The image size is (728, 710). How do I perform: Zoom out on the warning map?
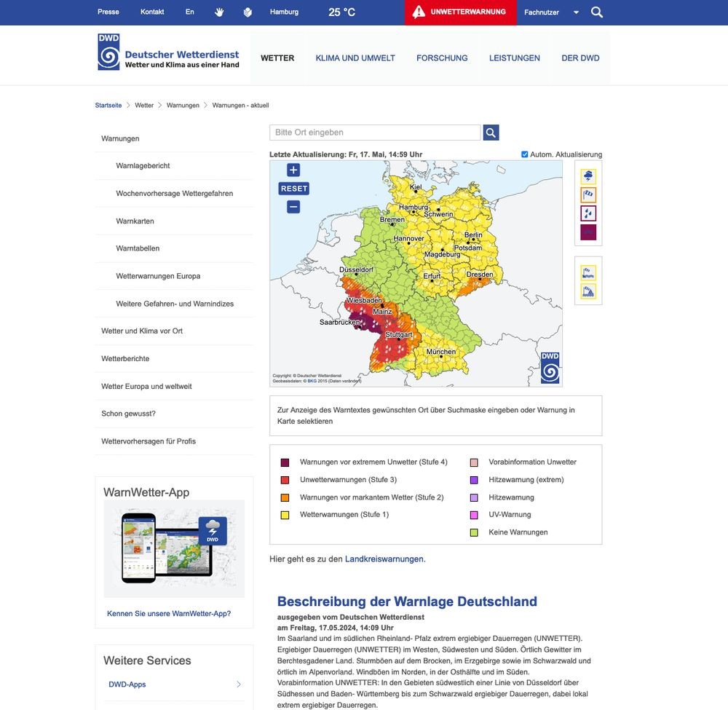(x=293, y=207)
